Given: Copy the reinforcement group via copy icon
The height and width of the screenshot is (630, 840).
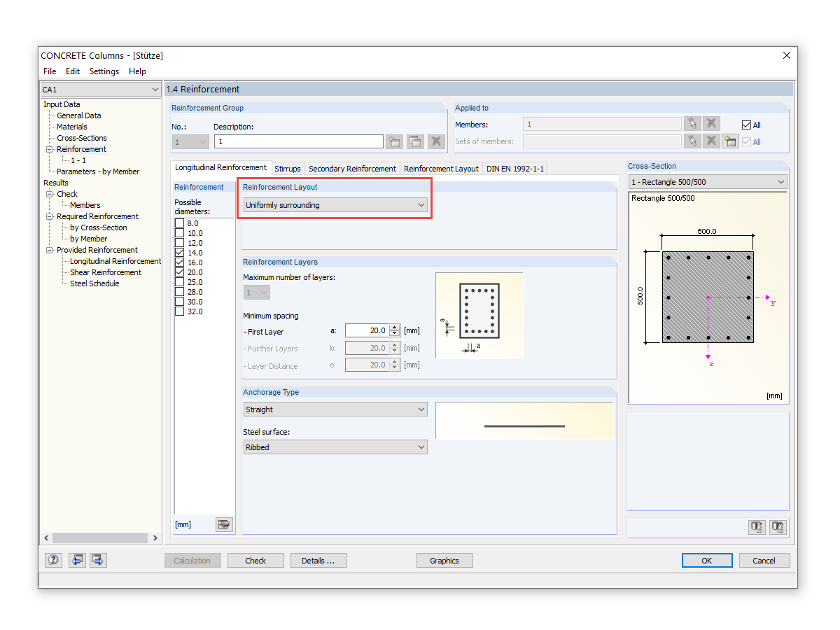Looking at the screenshot, I should [x=415, y=141].
